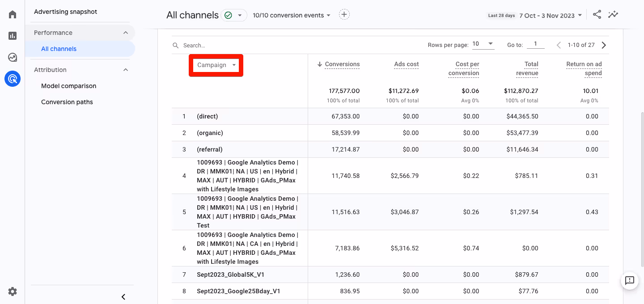Open the 10/10 conversion events dropdown
644x304 pixels.
pos(292,15)
